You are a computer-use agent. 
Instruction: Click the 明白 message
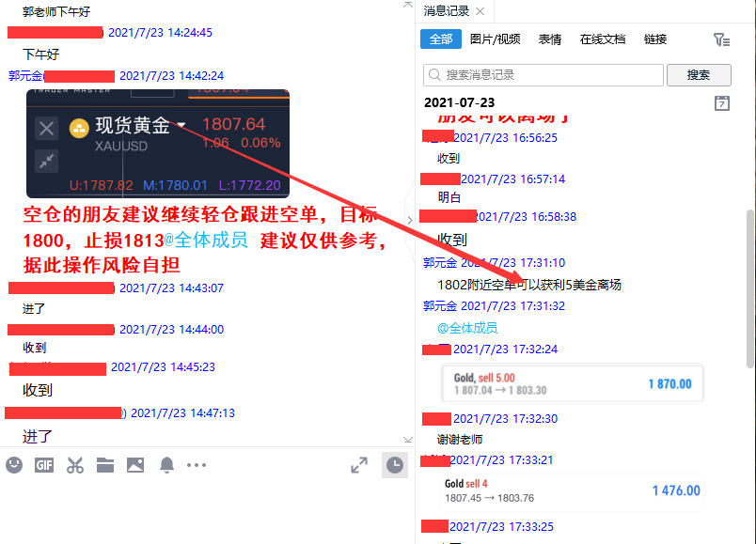pyautogui.click(x=449, y=197)
